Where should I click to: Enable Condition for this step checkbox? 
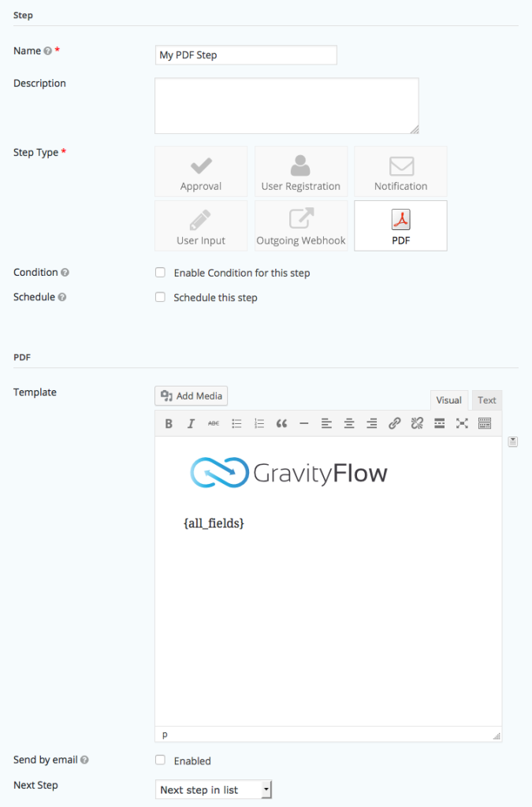[x=161, y=272]
